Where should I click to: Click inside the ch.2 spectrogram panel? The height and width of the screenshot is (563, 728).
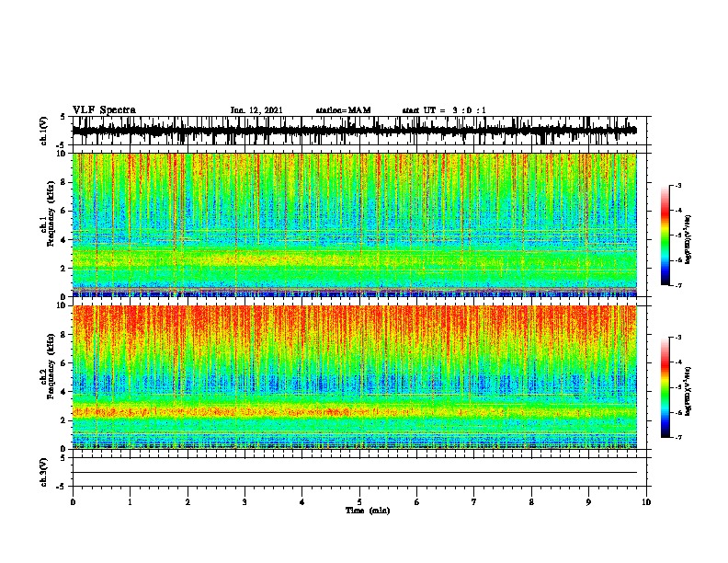[354, 377]
